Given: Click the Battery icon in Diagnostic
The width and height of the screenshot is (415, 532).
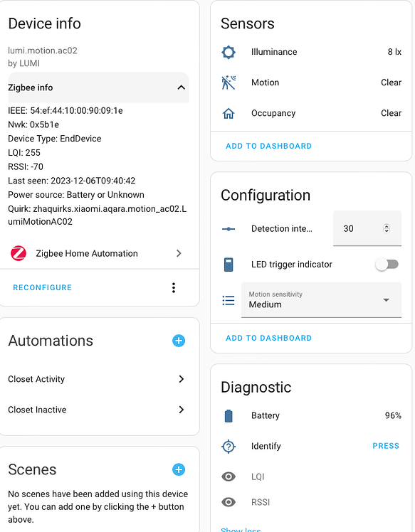Looking at the screenshot, I should (x=228, y=415).
